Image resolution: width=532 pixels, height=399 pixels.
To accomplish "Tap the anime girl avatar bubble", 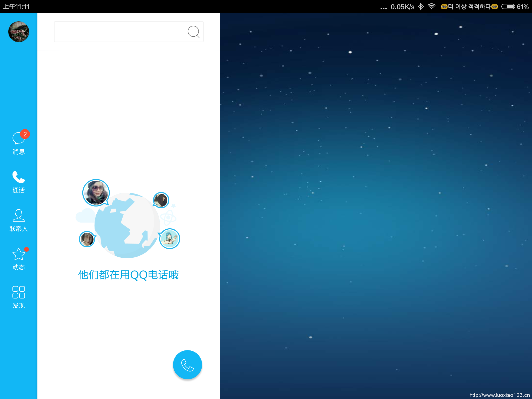I will point(169,238).
